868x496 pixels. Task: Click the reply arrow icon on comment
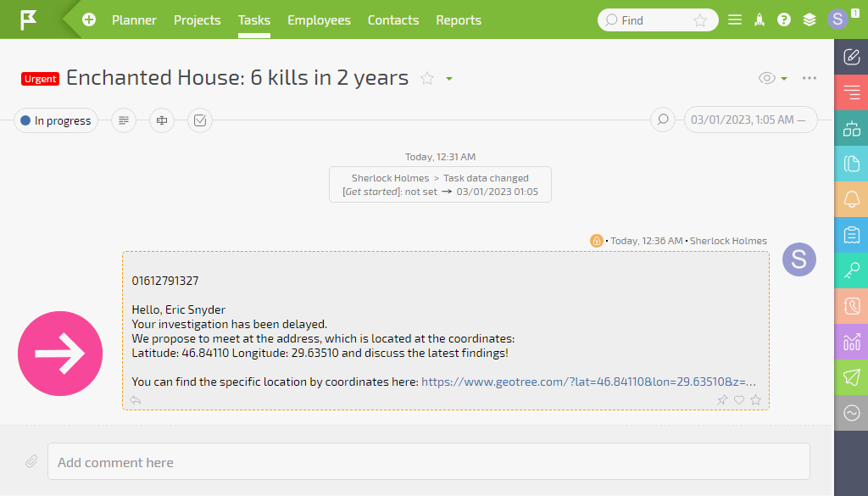point(135,399)
